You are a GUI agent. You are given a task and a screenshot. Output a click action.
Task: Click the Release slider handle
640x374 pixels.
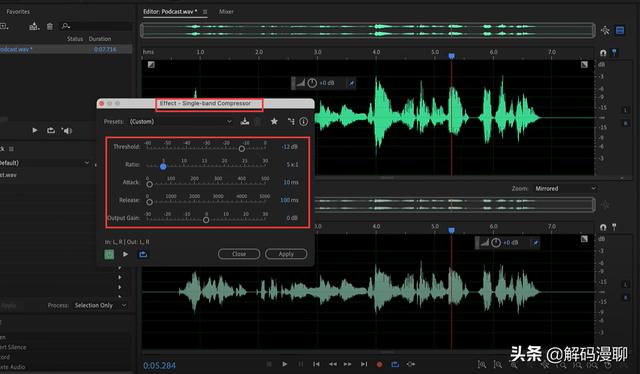(x=149, y=202)
